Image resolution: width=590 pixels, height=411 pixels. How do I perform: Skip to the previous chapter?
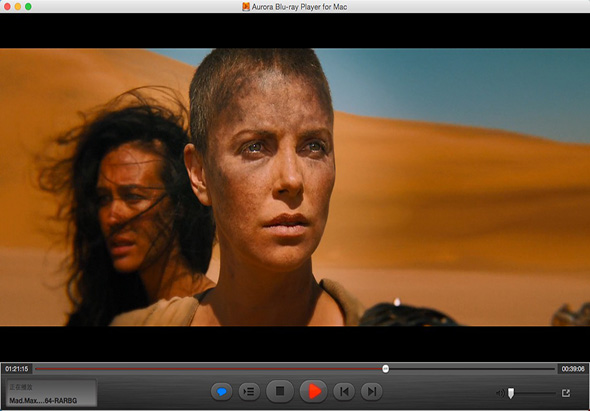point(344,392)
